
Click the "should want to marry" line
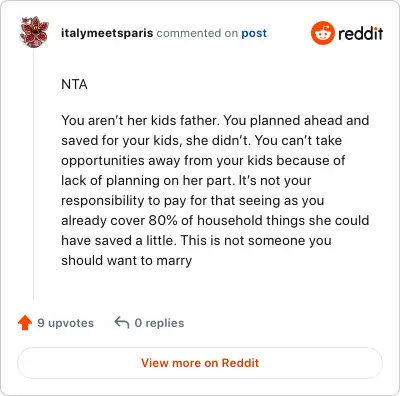127,261
